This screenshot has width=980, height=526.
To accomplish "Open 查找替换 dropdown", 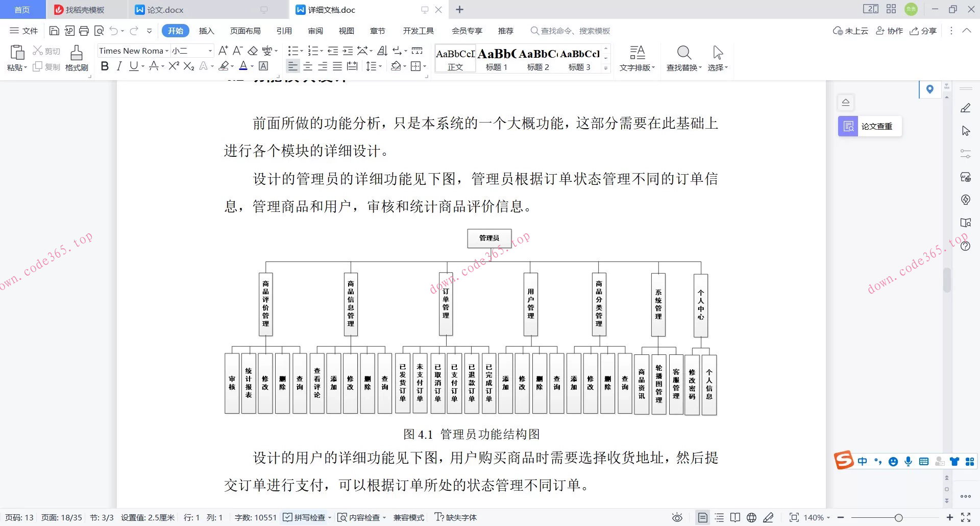I will [x=684, y=58].
